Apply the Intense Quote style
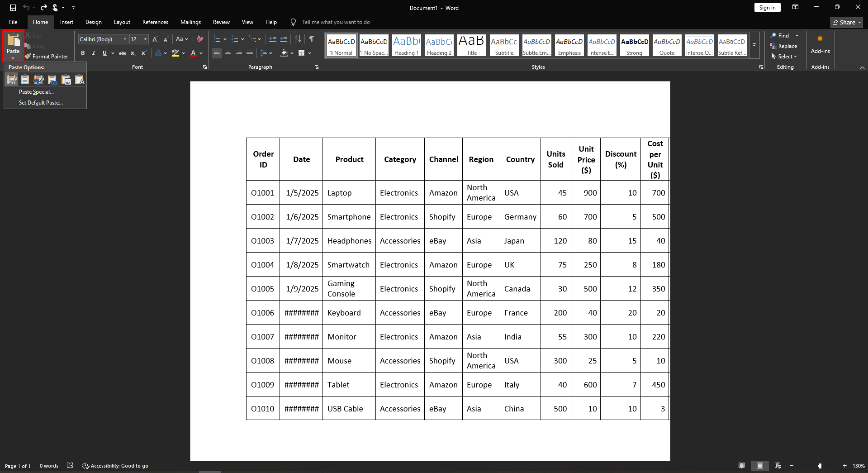 pos(699,45)
